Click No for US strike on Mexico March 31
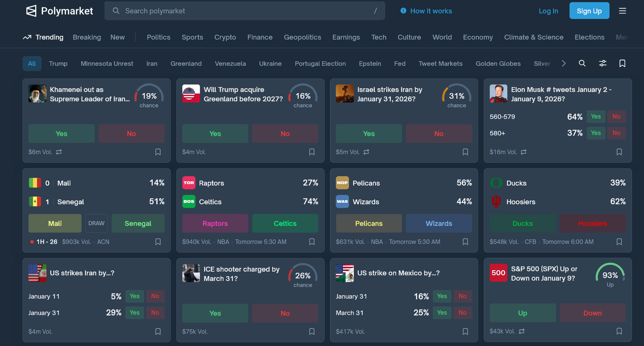644x346 pixels. [x=462, y=313]
